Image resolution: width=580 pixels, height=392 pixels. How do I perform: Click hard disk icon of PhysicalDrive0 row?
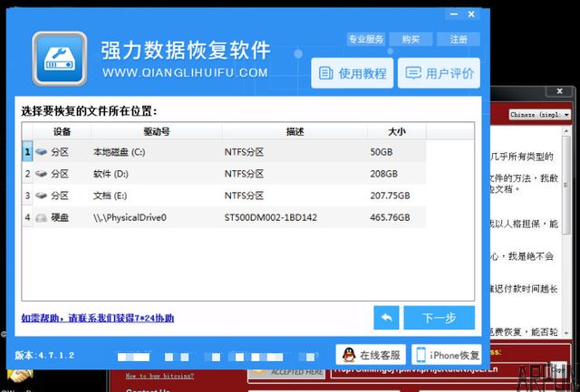[41, 217]
